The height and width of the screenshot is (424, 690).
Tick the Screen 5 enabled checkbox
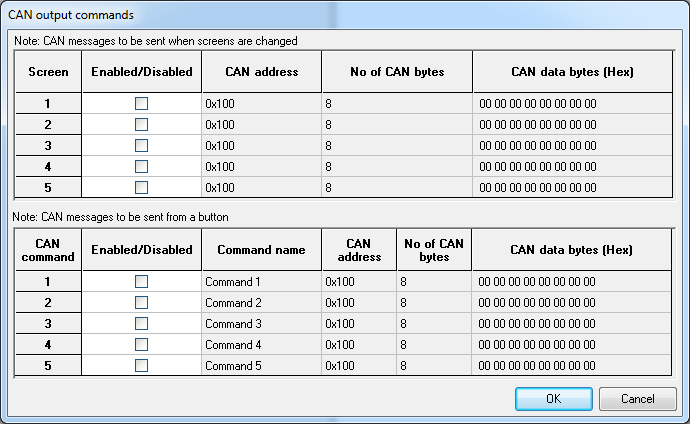pyautogui.click(x=141, y=187)
